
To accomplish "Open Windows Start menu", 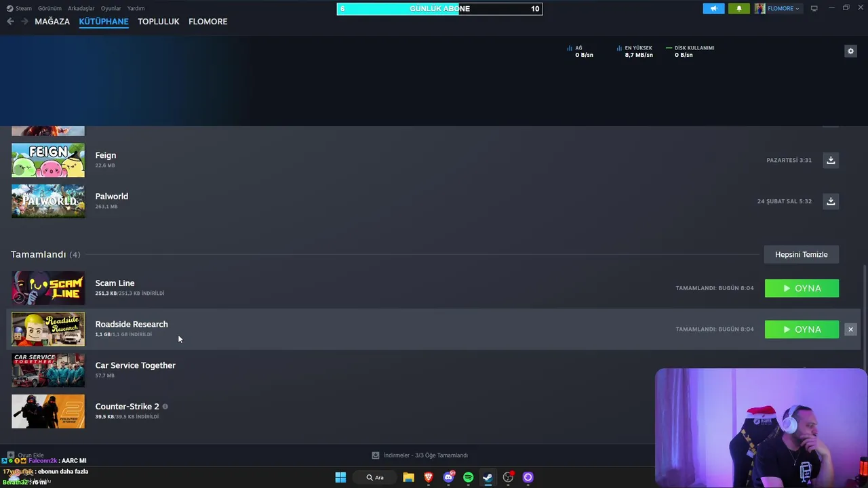I will click(x=340, y=477).
